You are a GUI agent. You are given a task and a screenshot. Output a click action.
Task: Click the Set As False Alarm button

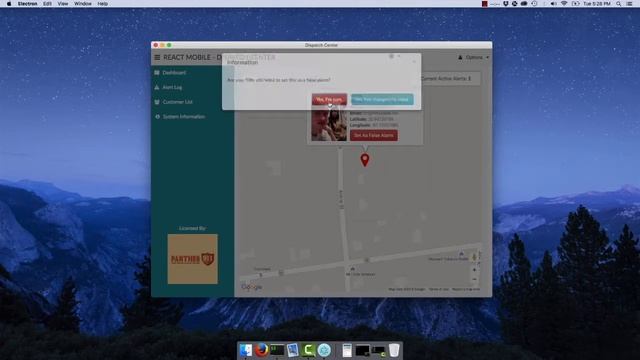373,135
